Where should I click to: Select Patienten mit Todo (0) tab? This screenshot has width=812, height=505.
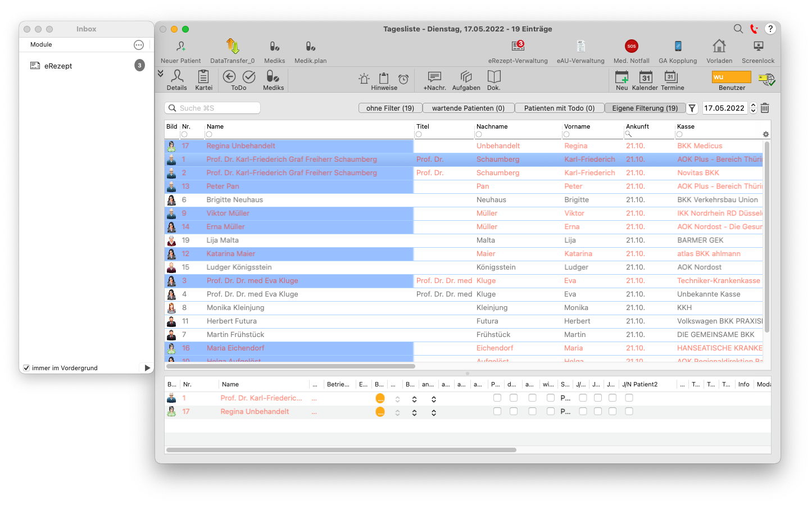(x=559, y=108)
